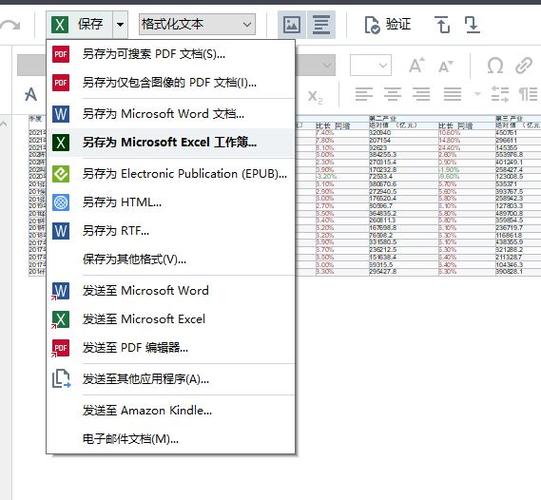The width and height of the screenshot is (541, 500).
Task: Select 保存为其他格式 option
Action: point(171,259)
